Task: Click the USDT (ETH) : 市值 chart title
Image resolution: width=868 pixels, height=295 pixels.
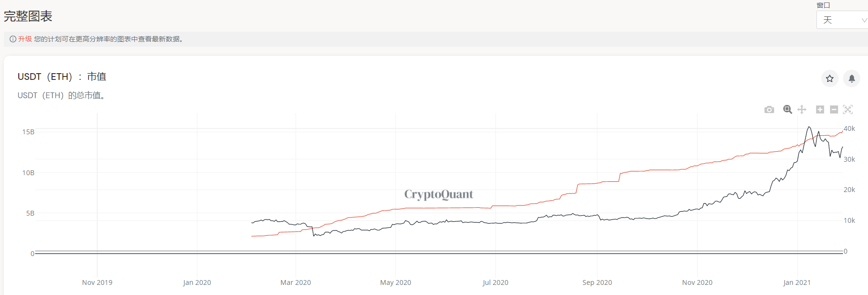Action: pyautogui.click(x=62, y=77)
